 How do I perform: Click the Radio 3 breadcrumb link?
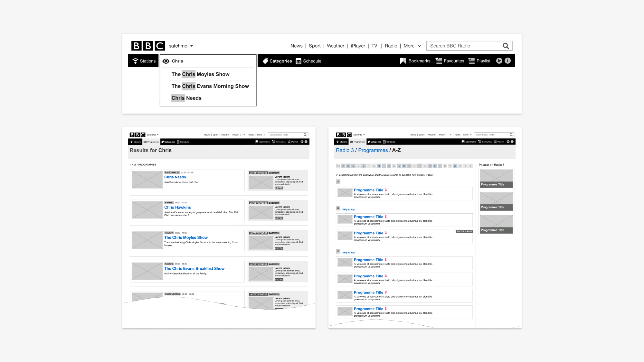pyautogui.click(x=345, y=150)
